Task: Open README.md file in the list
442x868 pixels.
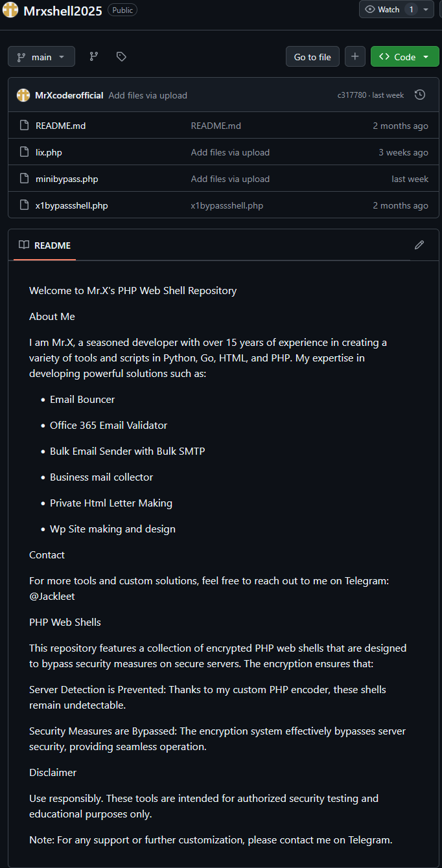Action: (x=60, y=126)
